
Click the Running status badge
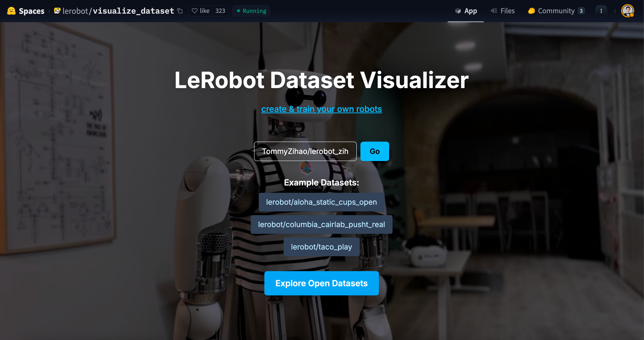tap(251, 11)
